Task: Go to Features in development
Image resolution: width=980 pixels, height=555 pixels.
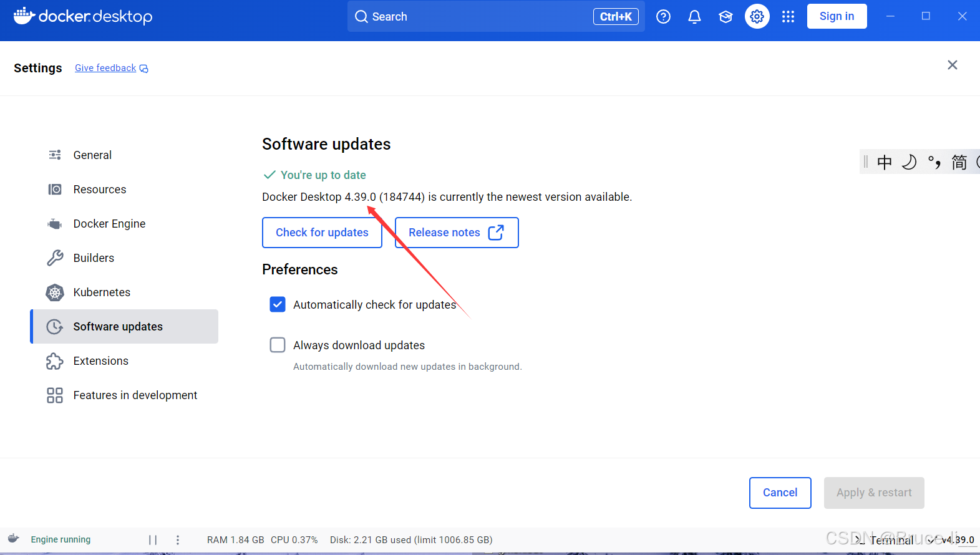Action: pyautogui.click(x=124, y=395)
